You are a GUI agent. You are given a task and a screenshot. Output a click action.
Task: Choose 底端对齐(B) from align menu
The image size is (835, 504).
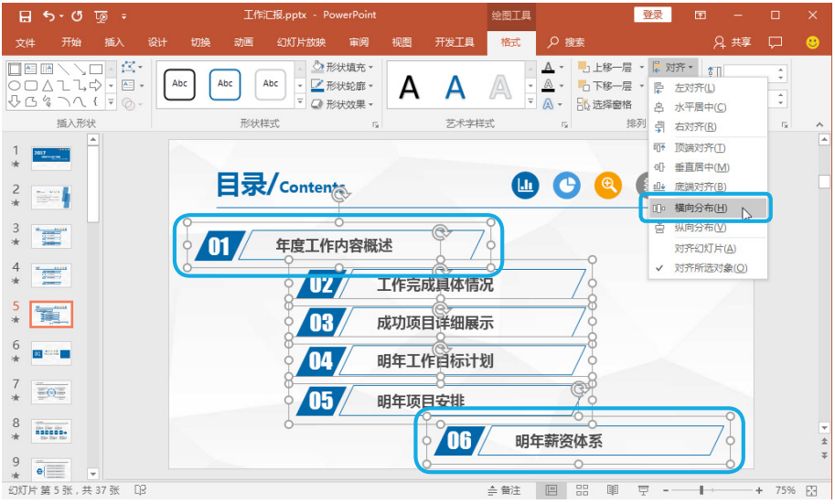point(708,187)
